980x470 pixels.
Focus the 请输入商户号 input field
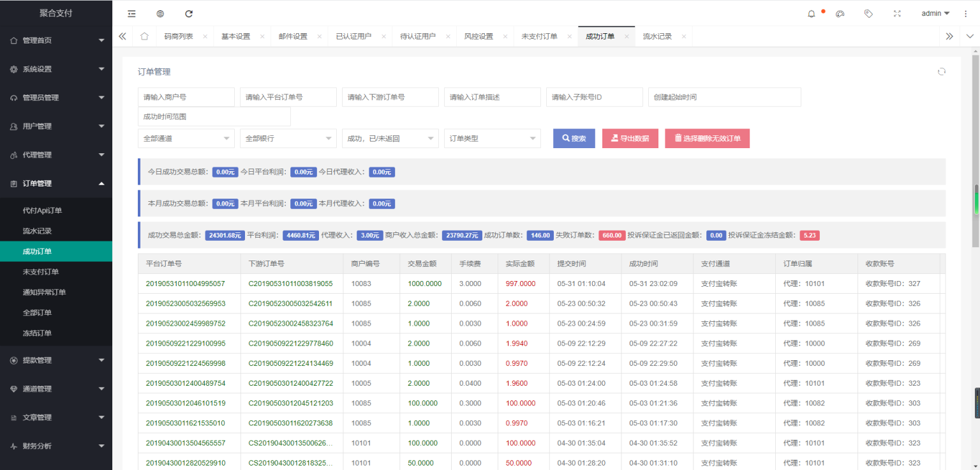[x=186, y=97]
